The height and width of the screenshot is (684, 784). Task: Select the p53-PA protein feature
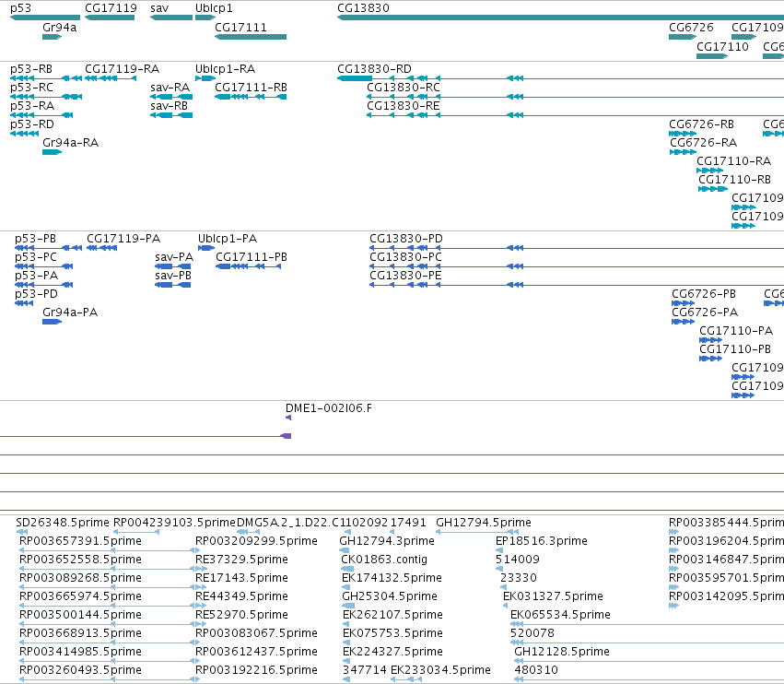[x=44, y=285]
